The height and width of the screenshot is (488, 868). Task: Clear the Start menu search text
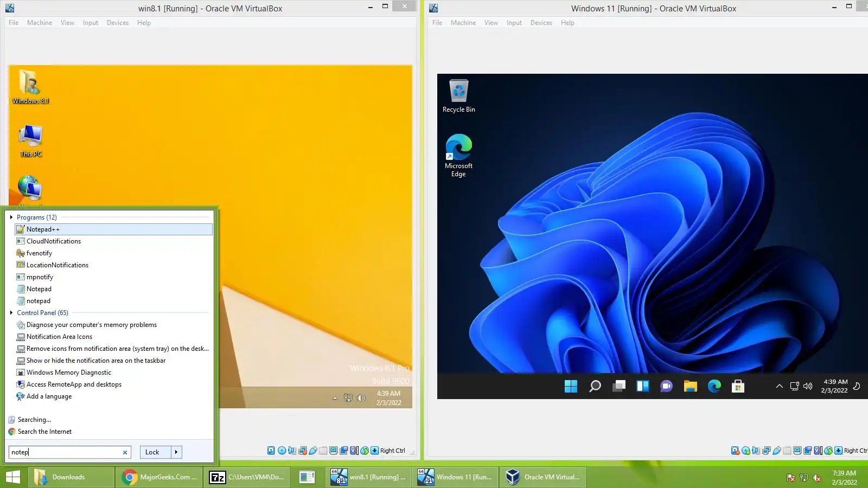coord(125,452)
